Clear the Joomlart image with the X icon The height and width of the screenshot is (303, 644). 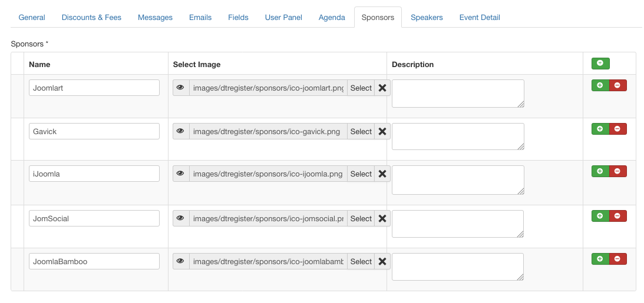382,88
